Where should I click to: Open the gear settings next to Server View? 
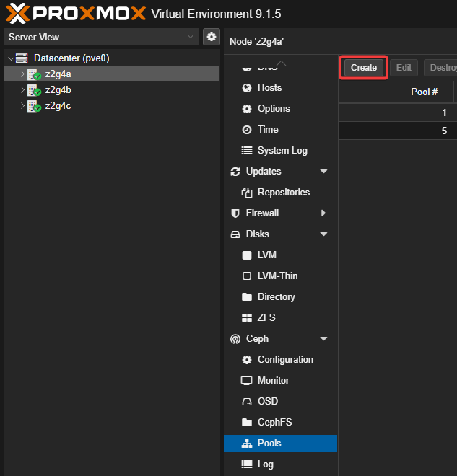(x=211, y=37)
